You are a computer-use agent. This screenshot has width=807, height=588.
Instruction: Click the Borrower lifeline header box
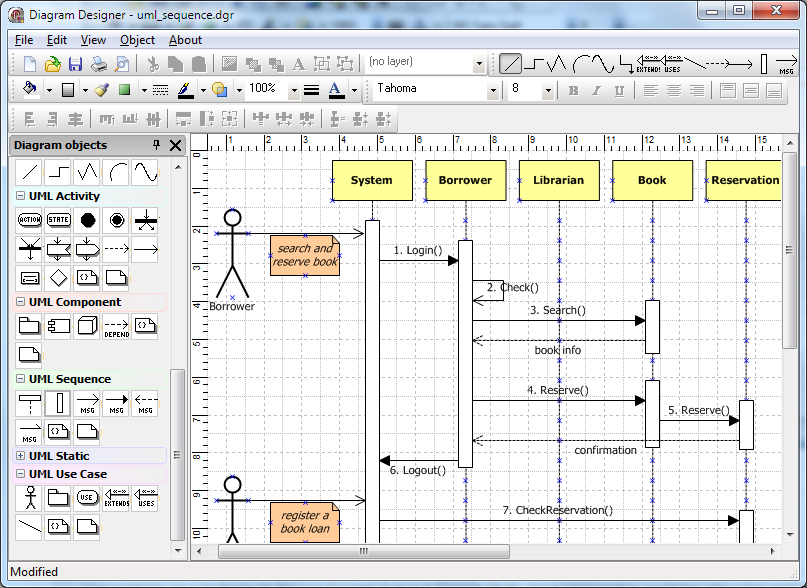pos(465,180)
